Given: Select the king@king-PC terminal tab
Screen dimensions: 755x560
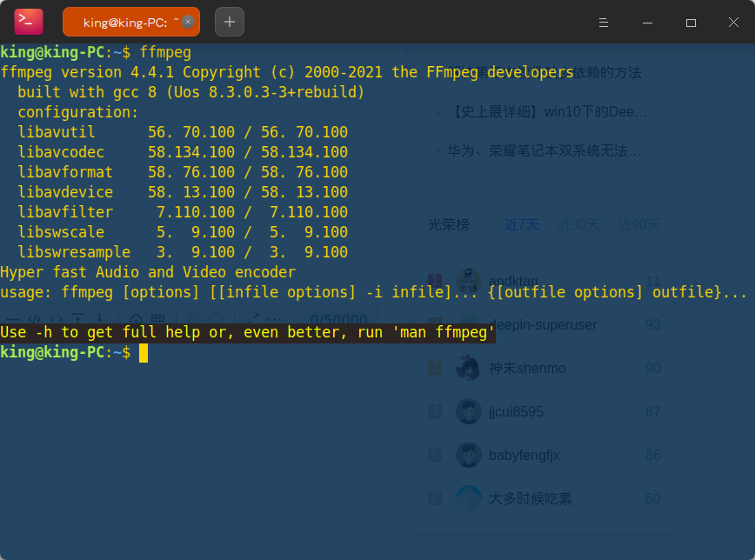Looking at the screenshot, I should [x=130, y=21].
